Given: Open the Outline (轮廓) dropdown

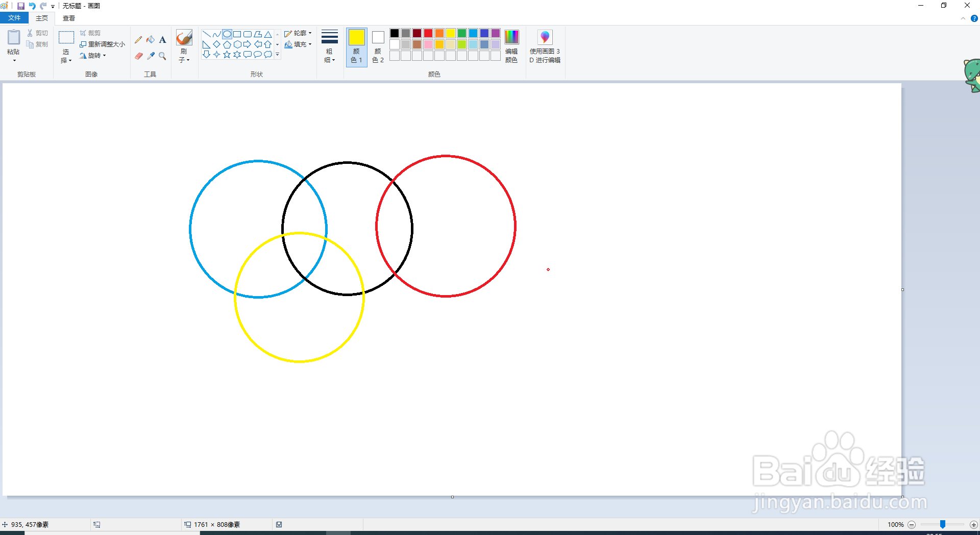Looking at the screenshot, I should click(298, 33).
